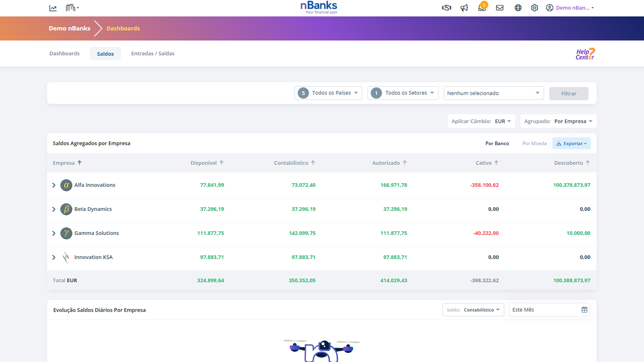The height and width of the screenshot is (362, 644).
Task: Open the Todos os Países dropdown
Action: (x=328, y=93)
